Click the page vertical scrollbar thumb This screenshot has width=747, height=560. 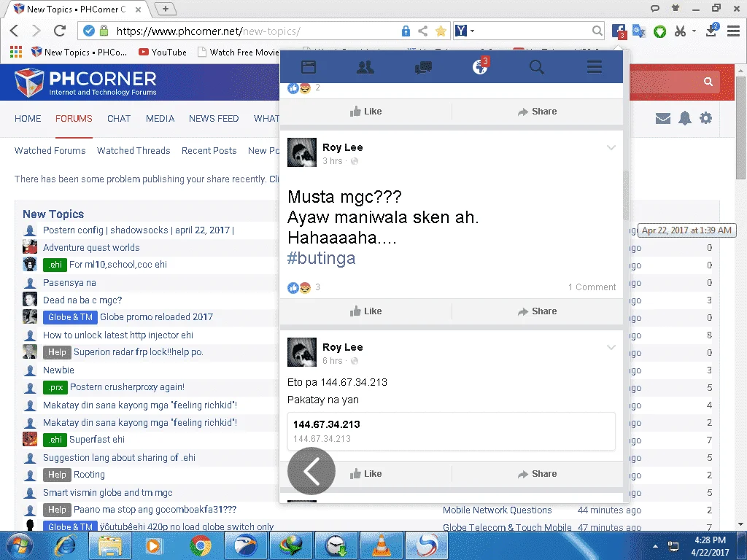[x=740, y=128]
